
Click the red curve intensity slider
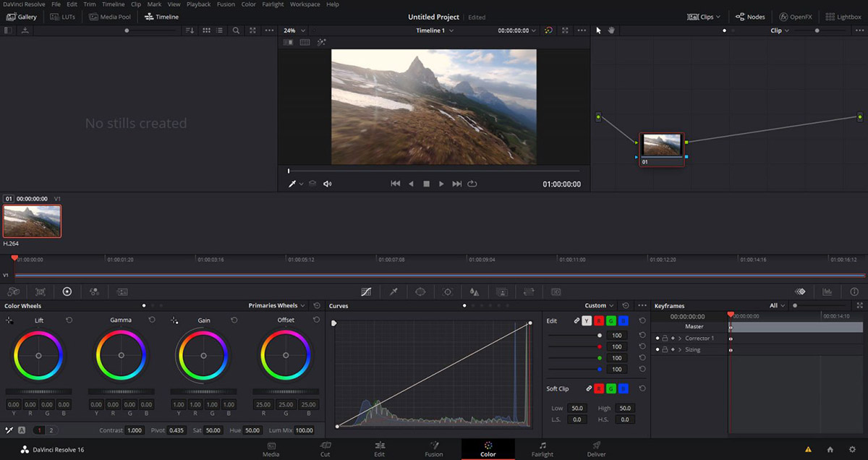(599, 346)
